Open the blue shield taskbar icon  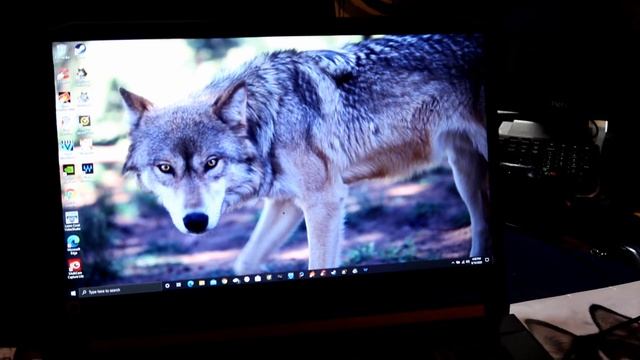pyautogui.click(x=291, y=276)
